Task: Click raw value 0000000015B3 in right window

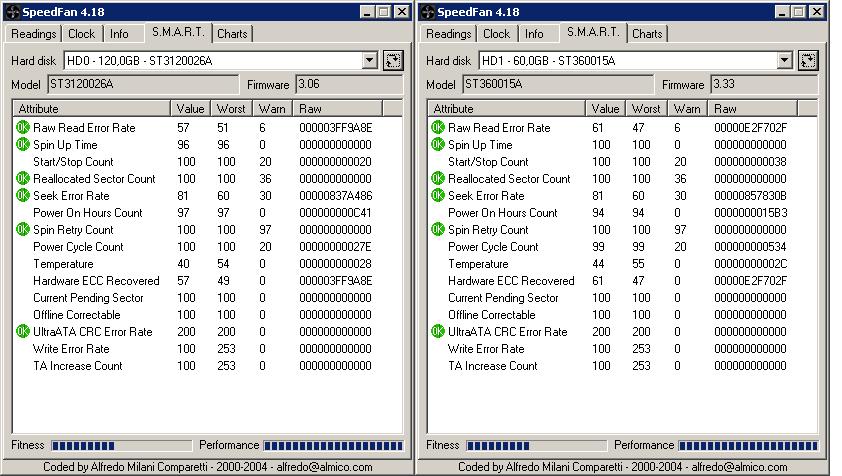Action: pyautogui.click(x=751, y=213)
